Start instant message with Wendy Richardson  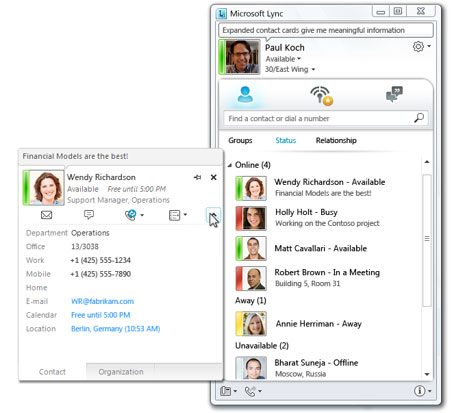click(x=89, y=214)
